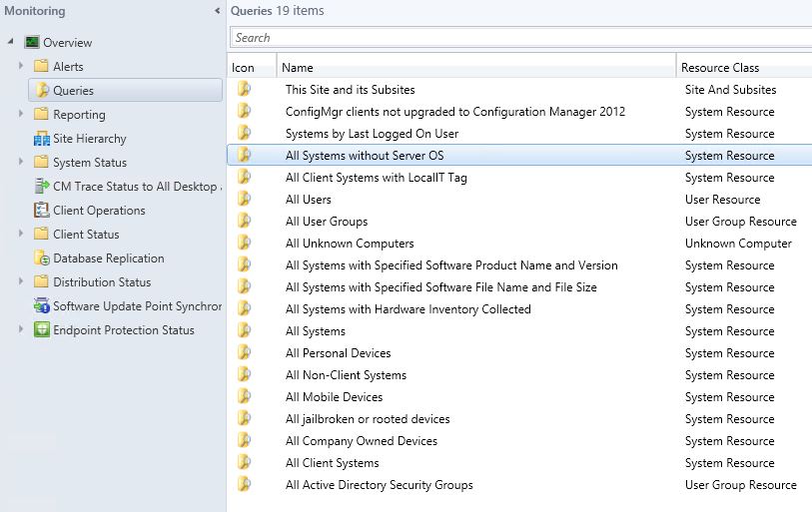
Task: Select the Database Replication icon
Action: (x=41, y=257)
